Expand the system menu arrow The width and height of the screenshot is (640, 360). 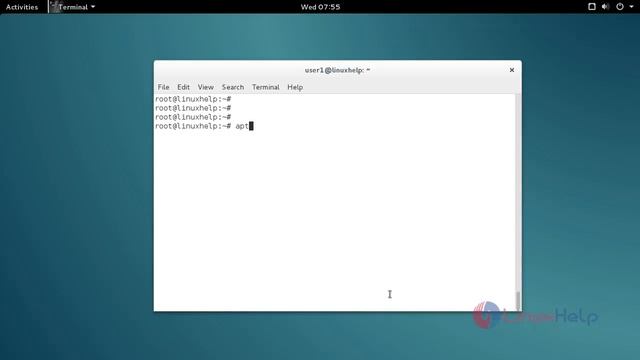631,7
